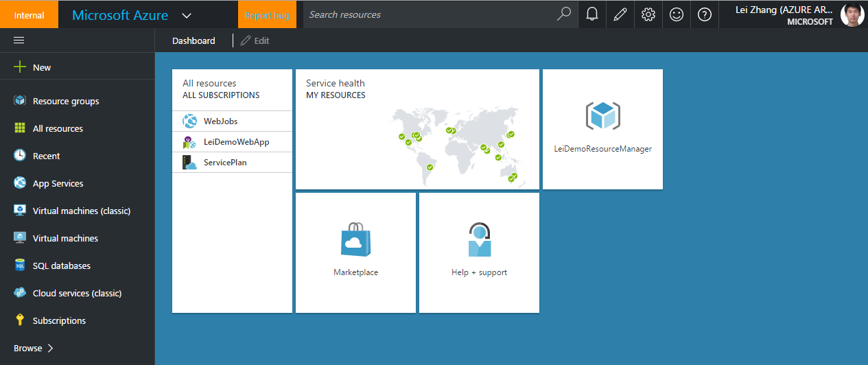This screenshot has height=365, width=868.
Task: Open portal settings gear icon
Action: [648, 14]
